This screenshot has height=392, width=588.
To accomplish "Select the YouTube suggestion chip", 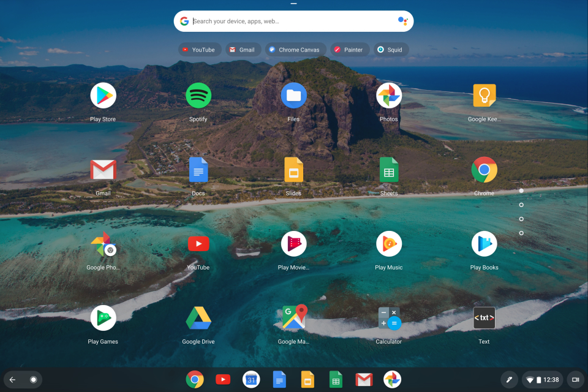I will pyautogui.click(x=198, y=50).
